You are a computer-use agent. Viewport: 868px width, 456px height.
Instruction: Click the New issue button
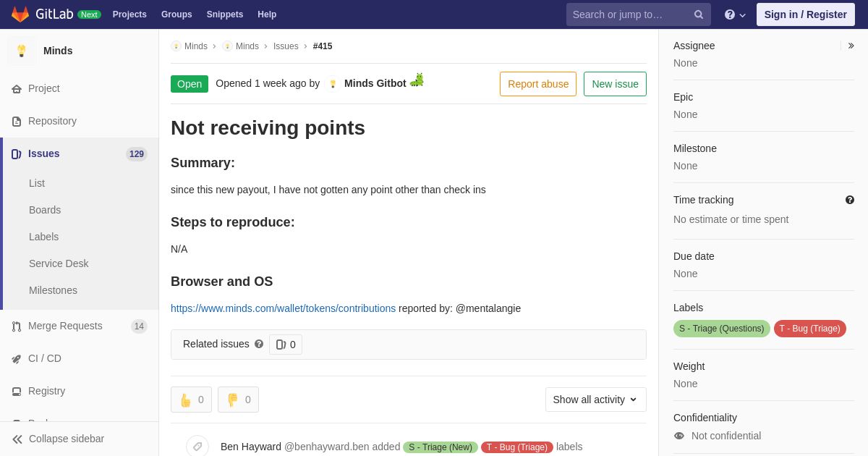click(x=615, y=84)
